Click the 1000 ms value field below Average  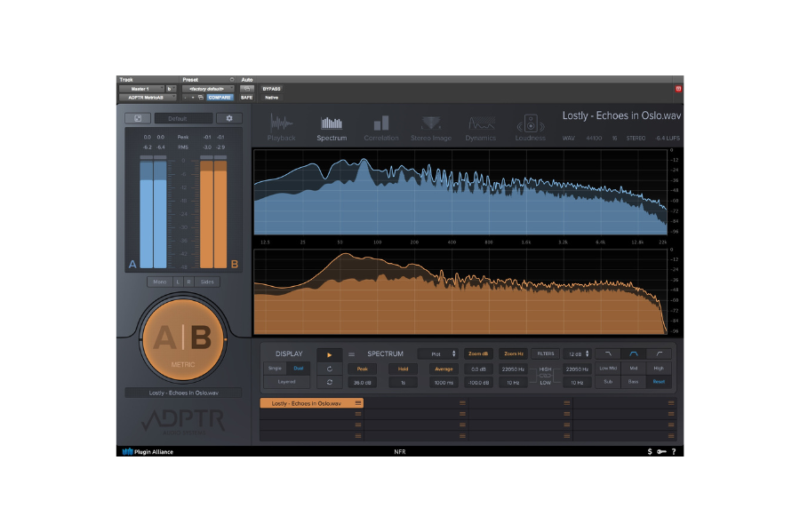(444, 382)
